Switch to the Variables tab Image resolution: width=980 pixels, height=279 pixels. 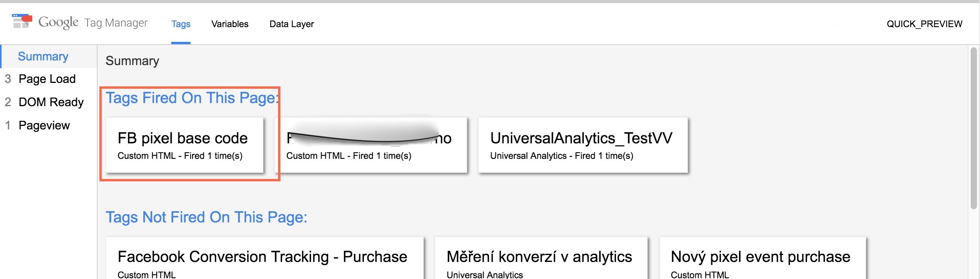pyautogui.click(x=230, y=24)
